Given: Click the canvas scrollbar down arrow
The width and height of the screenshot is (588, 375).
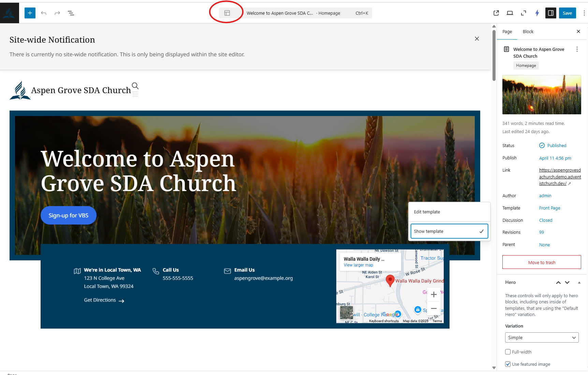Looking at the screenshot, I should coord(494,368).
